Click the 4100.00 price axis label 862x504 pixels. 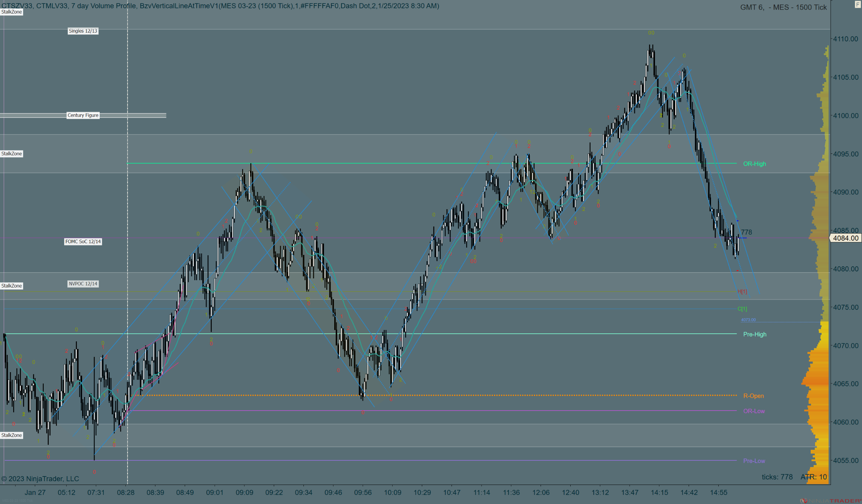[x=846, y=116]
